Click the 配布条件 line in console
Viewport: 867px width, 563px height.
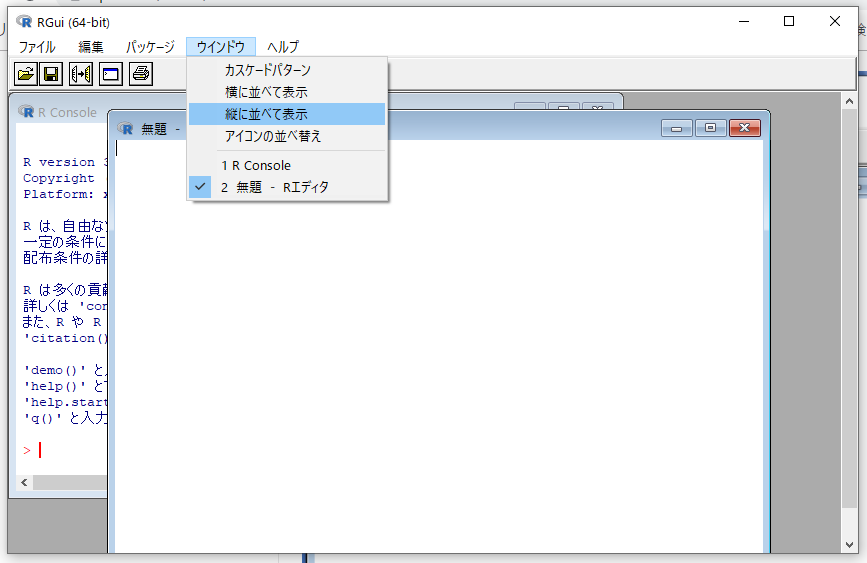[65, 258]
